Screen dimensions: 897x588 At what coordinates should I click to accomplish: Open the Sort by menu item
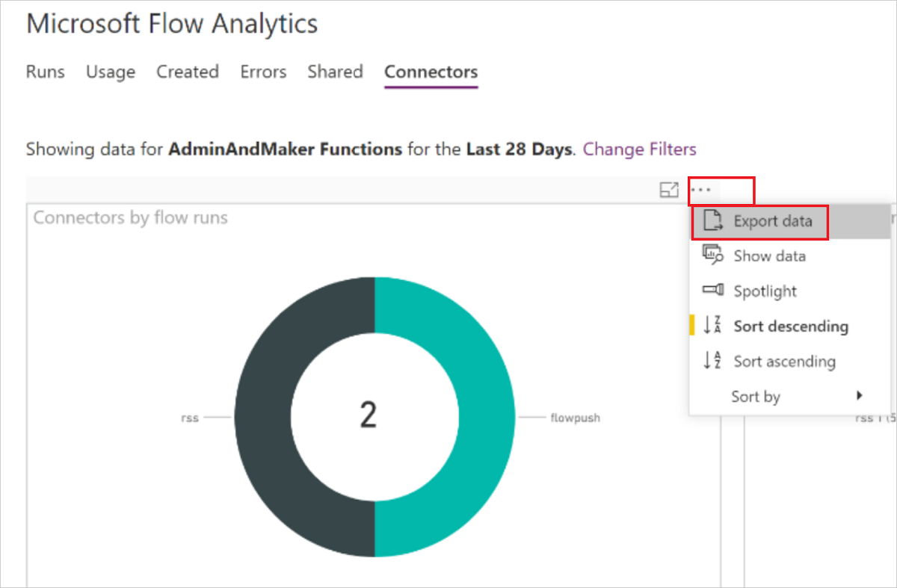[755, 397]
